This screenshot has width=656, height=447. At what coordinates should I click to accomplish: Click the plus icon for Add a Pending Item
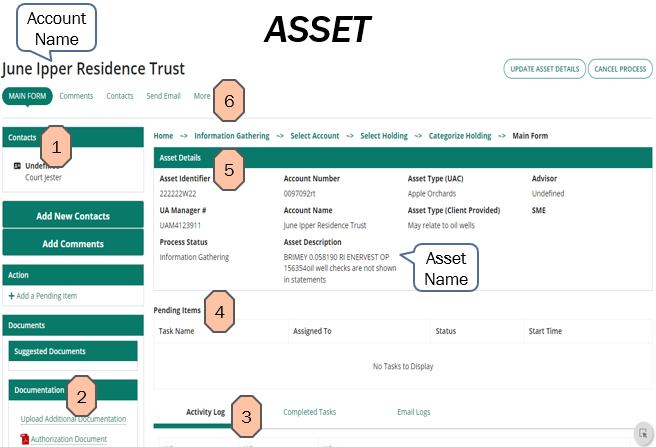click(x=11, y=296)
